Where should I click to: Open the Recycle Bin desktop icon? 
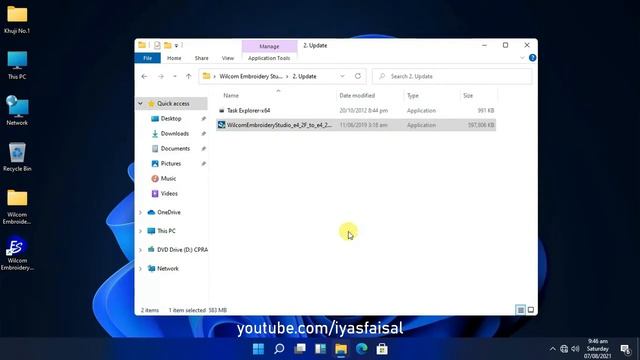pos(17,157)
